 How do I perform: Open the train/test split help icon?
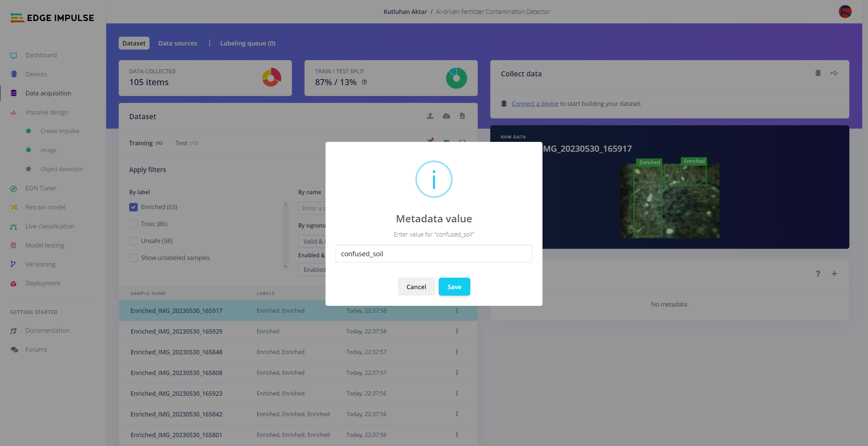point(364,82)
